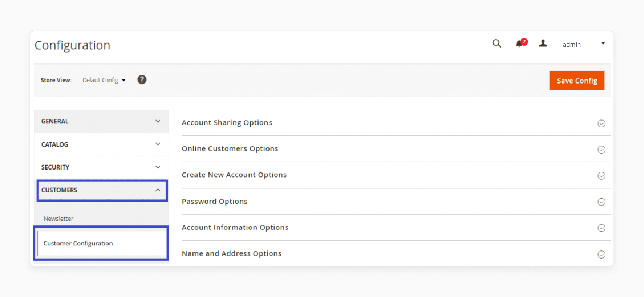This screenshot has height=297, width=644.
Task: Expand Online Customers Options circle arrow
Action: tap(601, 150)
